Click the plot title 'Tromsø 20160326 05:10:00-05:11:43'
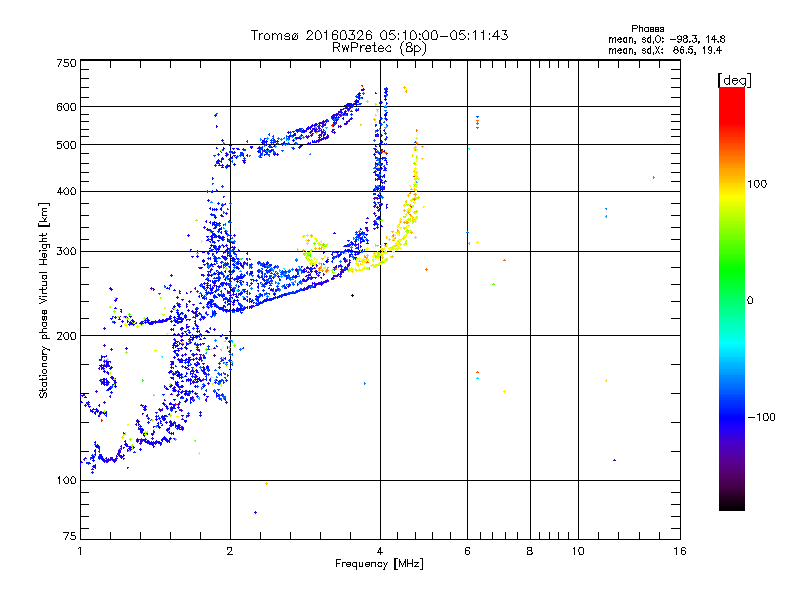The width and height of the screenshot is (800, 600). [379, 35]
